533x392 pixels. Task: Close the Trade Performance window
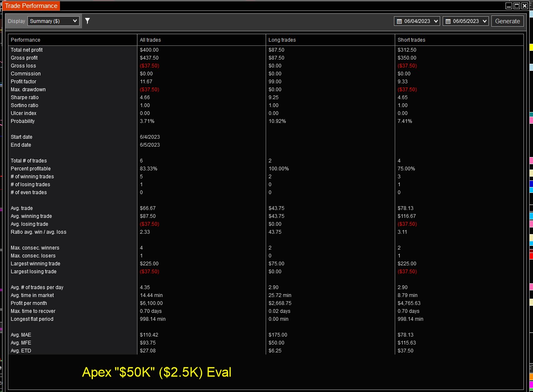pyautogui.click(x=525, y=6)
